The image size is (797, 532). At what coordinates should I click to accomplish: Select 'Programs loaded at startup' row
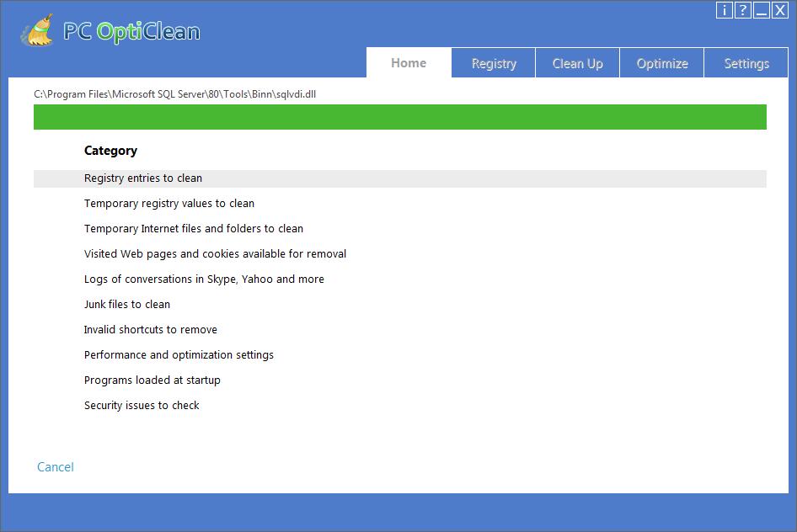click(400, 380)
